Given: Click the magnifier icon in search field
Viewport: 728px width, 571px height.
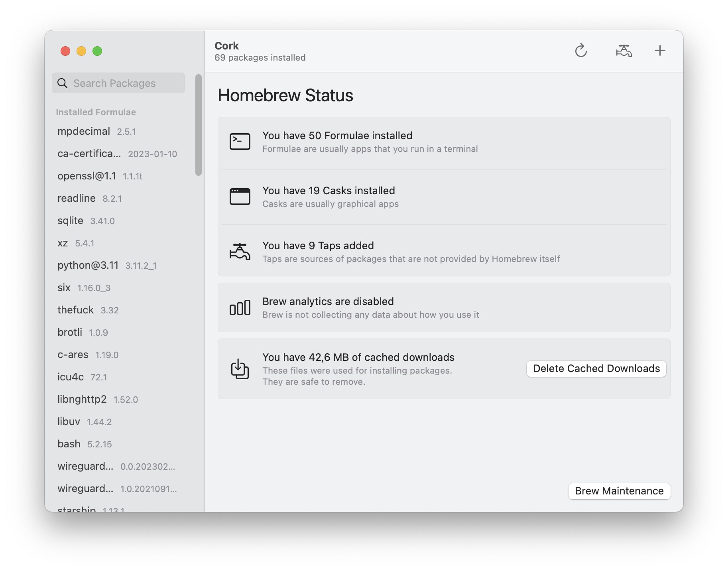Looking at the screenshot, I should pyautogui.click(x=63, y=83).
